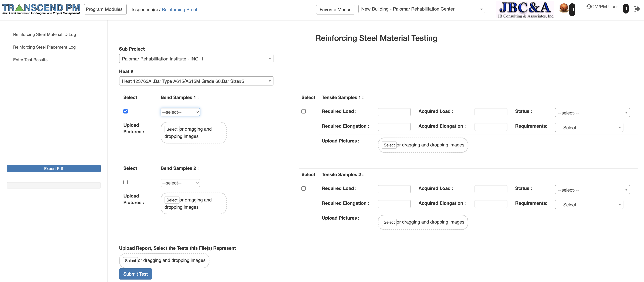Open the Bend Samples 2 result dropdown
Viewport: 644px width, 282px height.
[x=180, y=183]
